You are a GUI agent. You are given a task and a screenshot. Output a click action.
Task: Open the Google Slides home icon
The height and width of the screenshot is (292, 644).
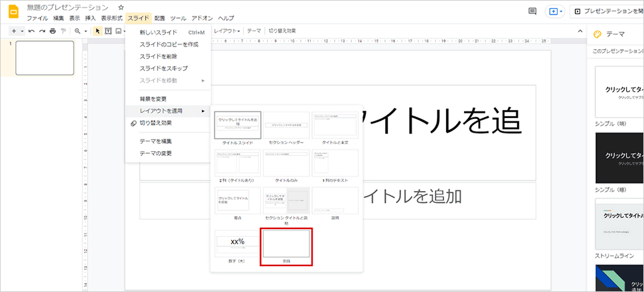(x=13, y=11)
